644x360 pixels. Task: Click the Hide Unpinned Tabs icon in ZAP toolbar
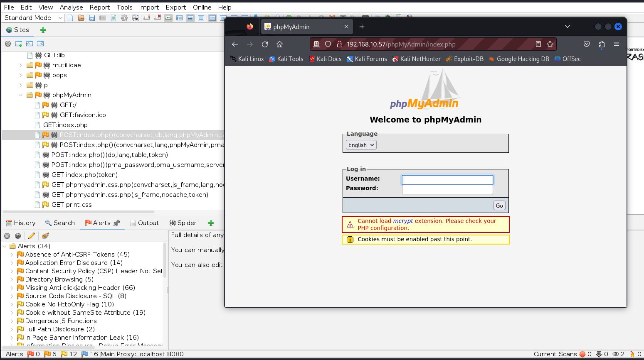click(x=158, y=18)
